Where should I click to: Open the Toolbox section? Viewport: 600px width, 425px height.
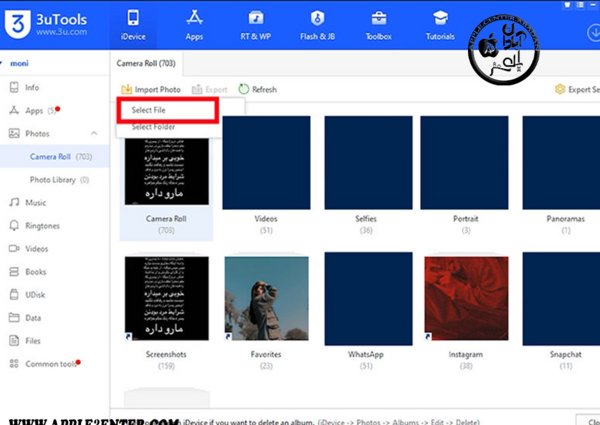point(378,26)
